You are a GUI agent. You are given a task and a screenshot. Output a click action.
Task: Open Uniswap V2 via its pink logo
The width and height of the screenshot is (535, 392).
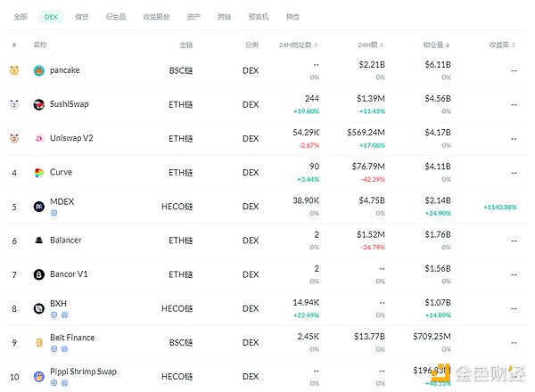click(x=39, y=138)
